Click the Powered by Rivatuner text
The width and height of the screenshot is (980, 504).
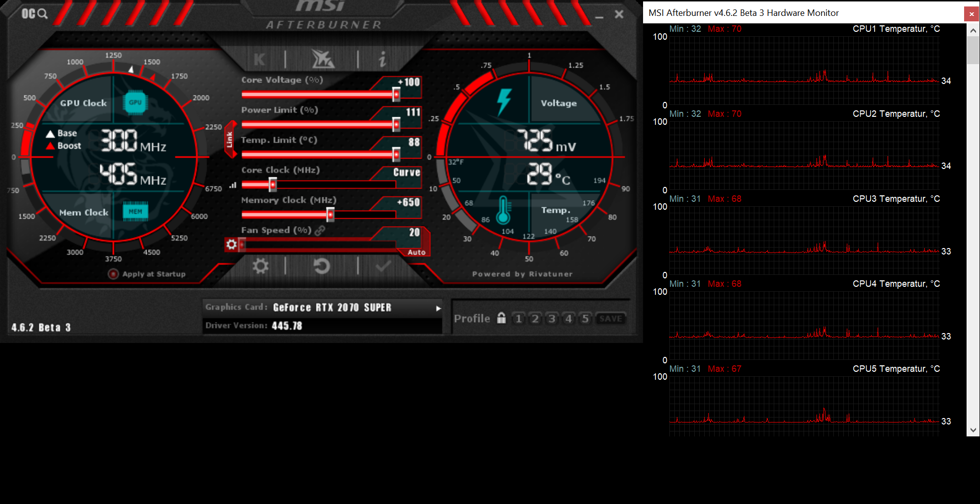pos(522,274)
